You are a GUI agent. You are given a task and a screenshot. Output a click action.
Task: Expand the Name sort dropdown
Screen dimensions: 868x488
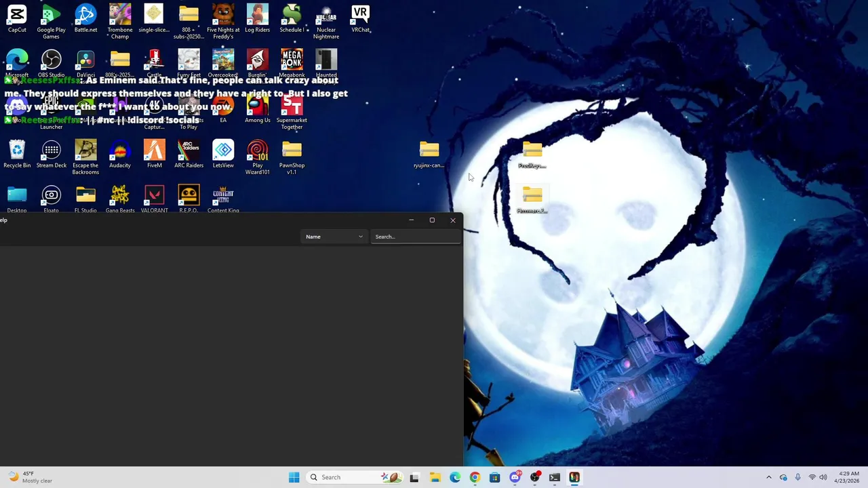334,237
